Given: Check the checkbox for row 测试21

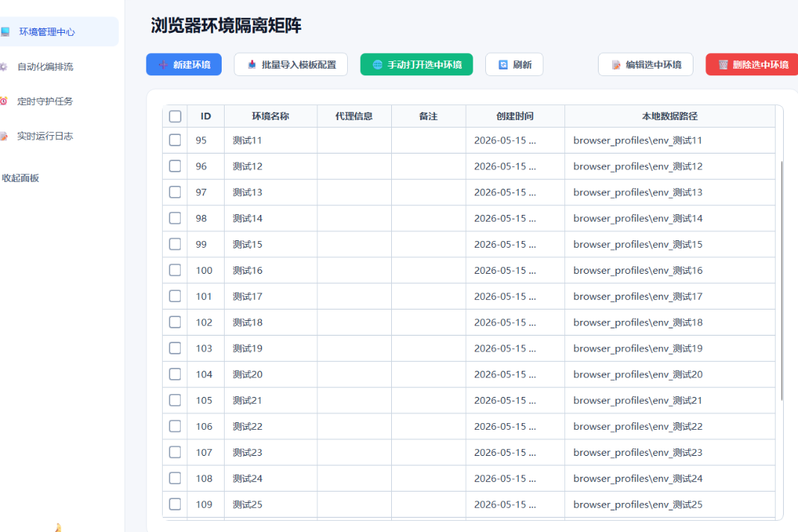Looking at the screenshot, I should click(175, 400).
